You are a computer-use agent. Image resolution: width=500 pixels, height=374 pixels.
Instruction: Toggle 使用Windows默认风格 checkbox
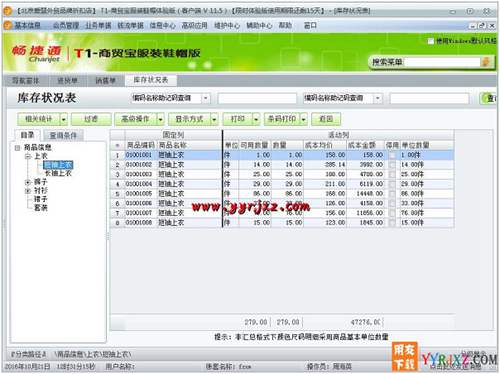[x=431, y=41]
